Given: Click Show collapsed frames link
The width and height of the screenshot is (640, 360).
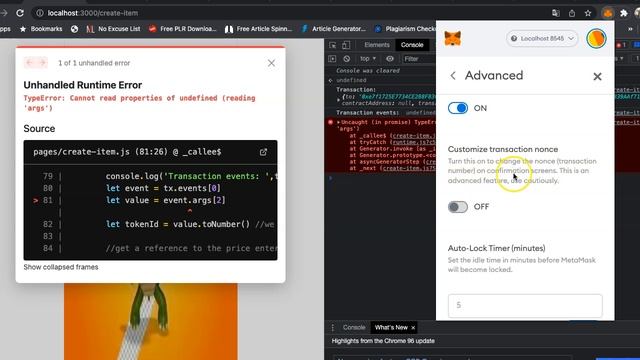Looking at the screenshot, I should [x=61, y=267].
